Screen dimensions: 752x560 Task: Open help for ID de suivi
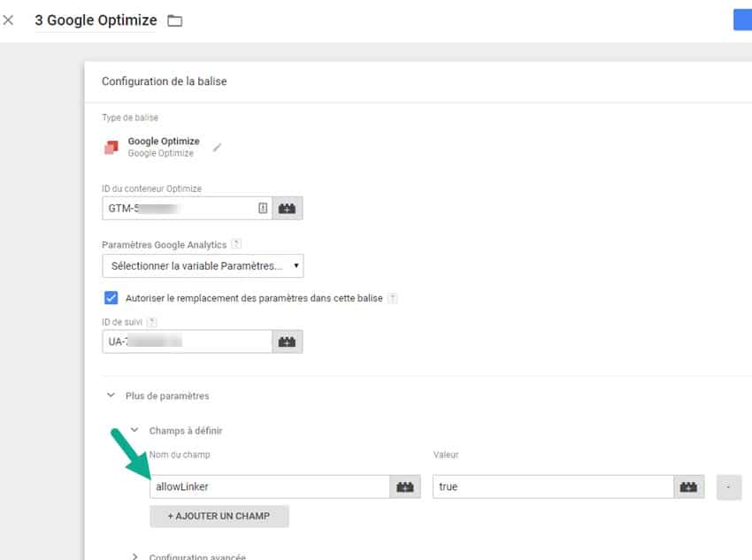tap(151, 322)
